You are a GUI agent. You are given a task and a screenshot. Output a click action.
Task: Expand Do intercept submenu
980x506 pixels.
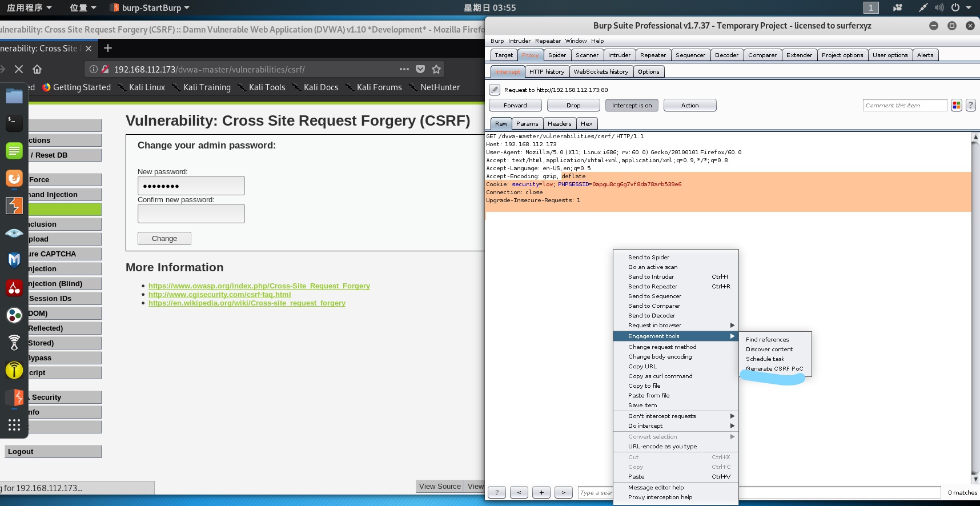pyautogui.click(x=676, y=426)
